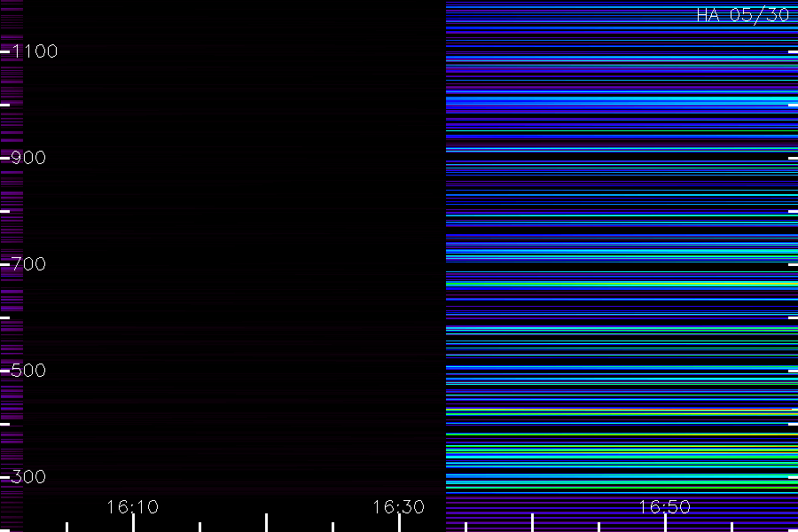Click the tick mark below 16:50

point(665,523)
